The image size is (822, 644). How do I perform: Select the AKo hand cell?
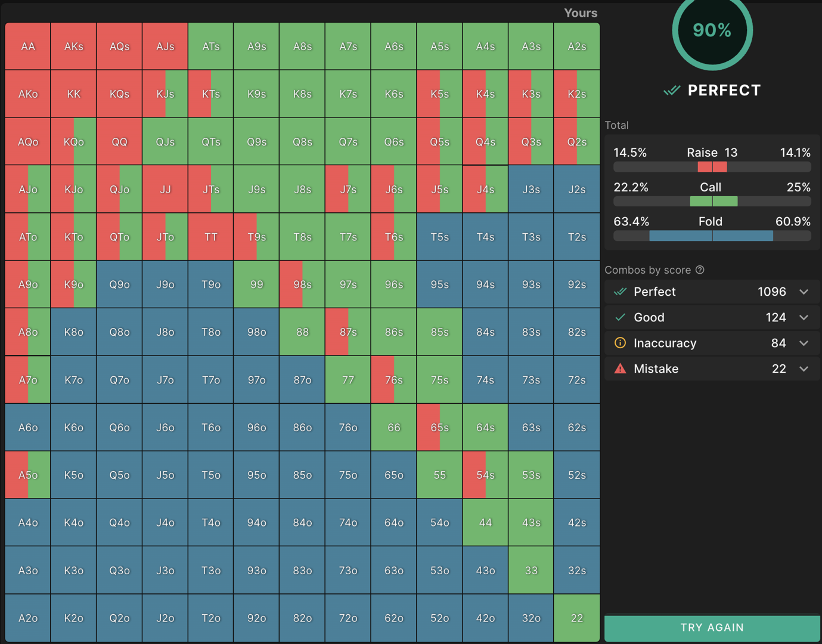click(28, 94)
